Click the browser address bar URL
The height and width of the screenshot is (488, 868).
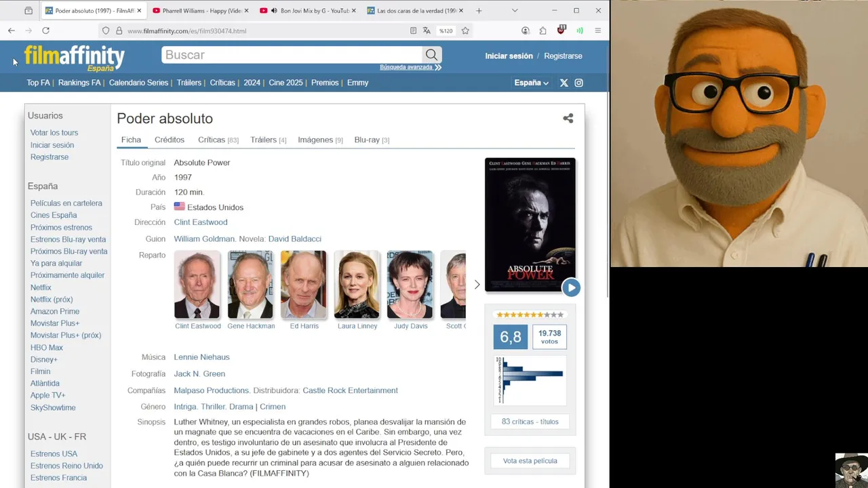tap(186, 30)
